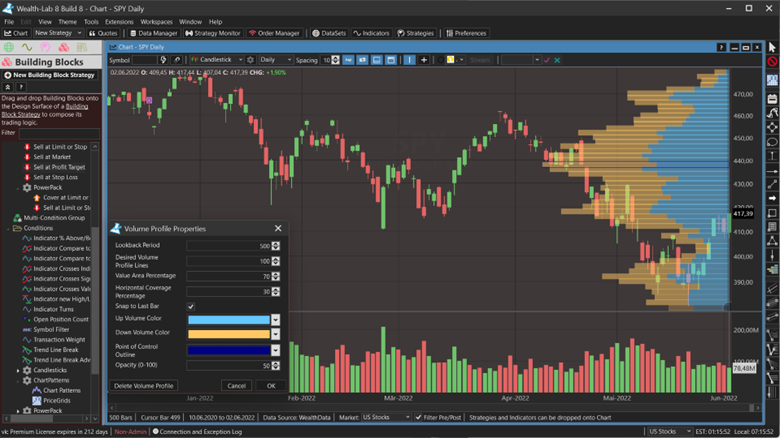Image resolution: width=780 pixels, height=438 pixels.
Task: Open the Workspaces menu
Action: pos(156,21)
